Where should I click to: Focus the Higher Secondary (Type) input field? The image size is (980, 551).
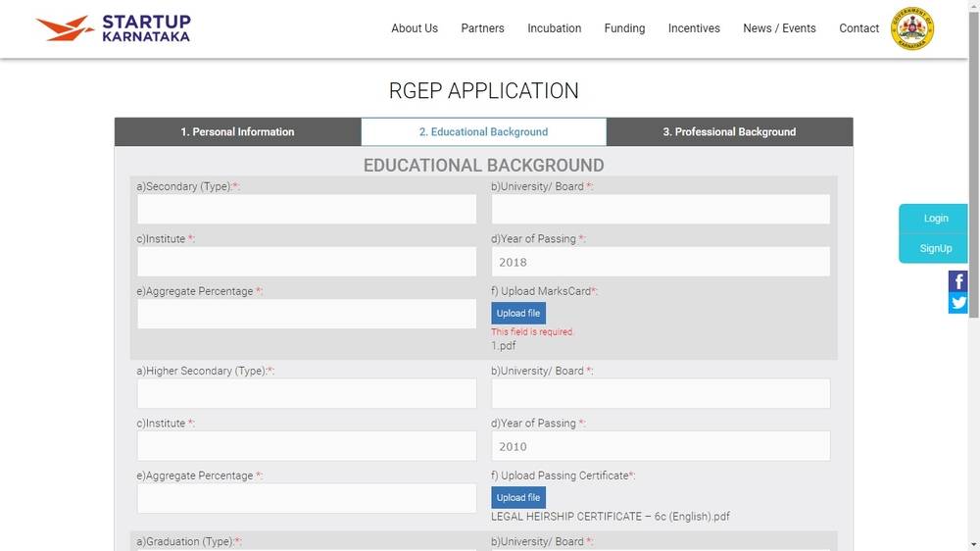307,393
